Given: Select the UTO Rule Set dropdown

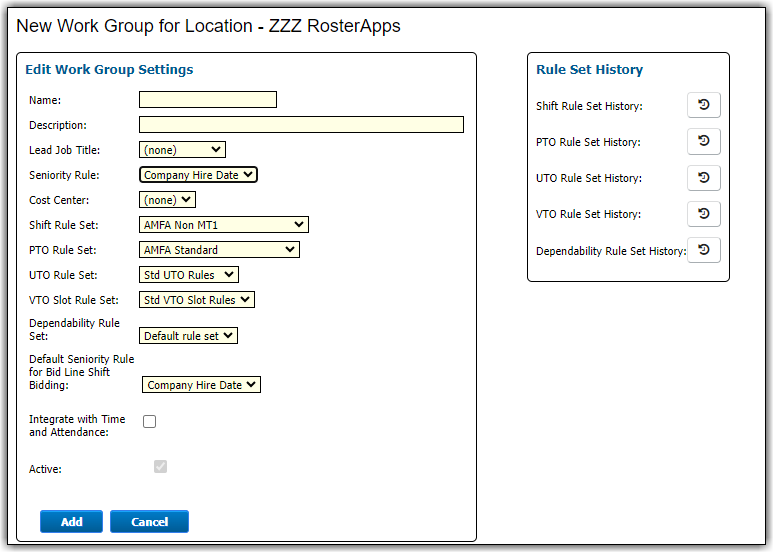Looking at the screenshot, I should [189, 275].
